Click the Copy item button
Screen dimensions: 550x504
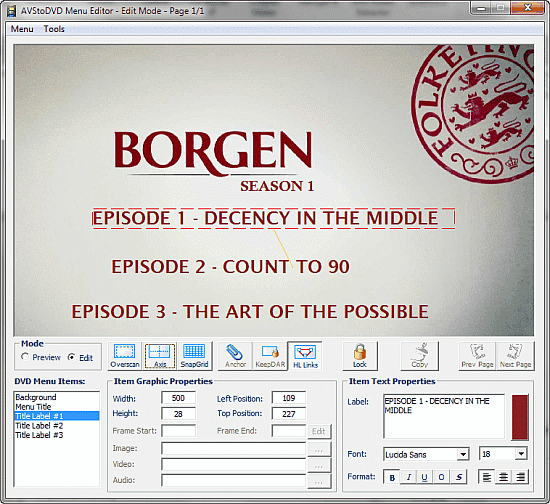tap(420, 356)
